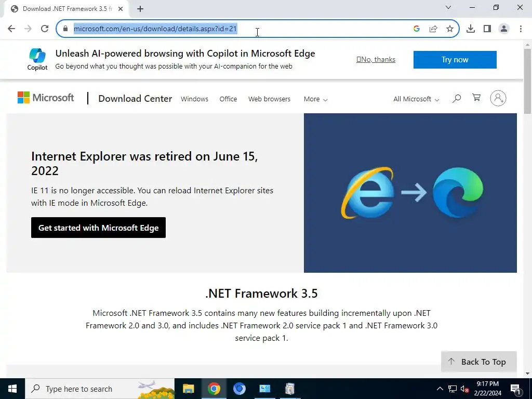
Task: Click Back To Top button
Action: pos(478,362)
